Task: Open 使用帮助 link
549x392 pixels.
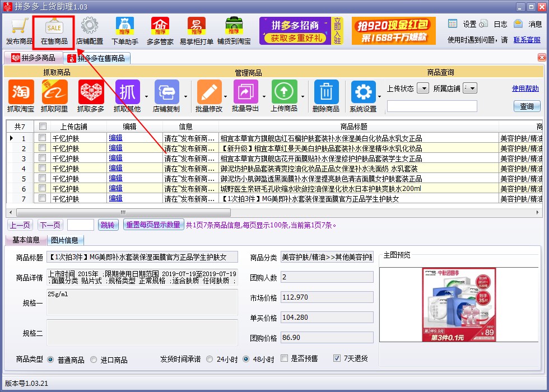Action: 525,88
